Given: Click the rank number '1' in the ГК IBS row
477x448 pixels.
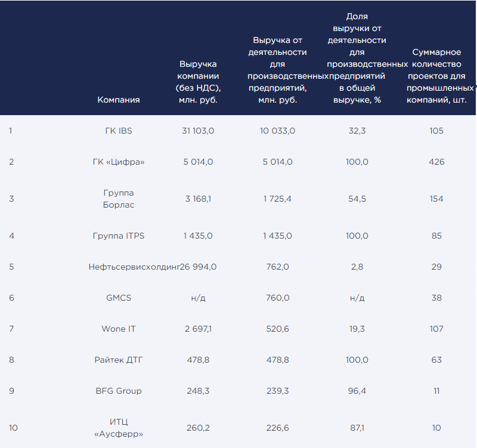Looking at the screenshot, I should (11, 131).
